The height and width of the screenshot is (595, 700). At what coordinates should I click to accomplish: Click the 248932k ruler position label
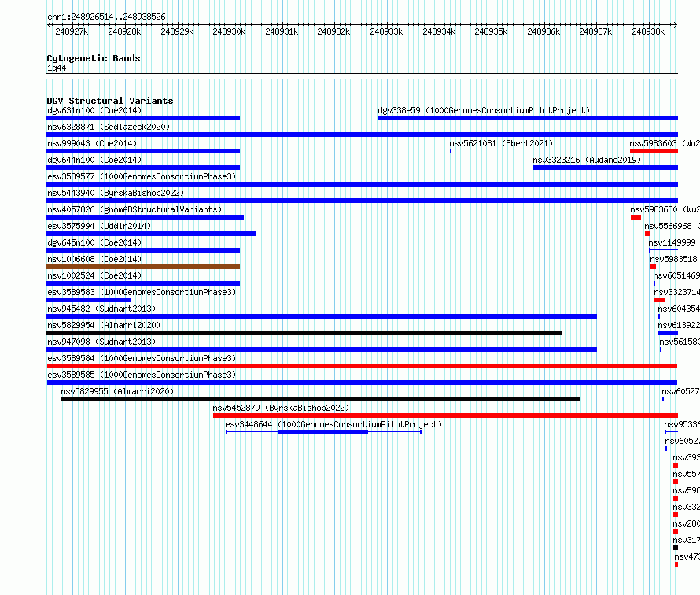(x=333, y=31)
